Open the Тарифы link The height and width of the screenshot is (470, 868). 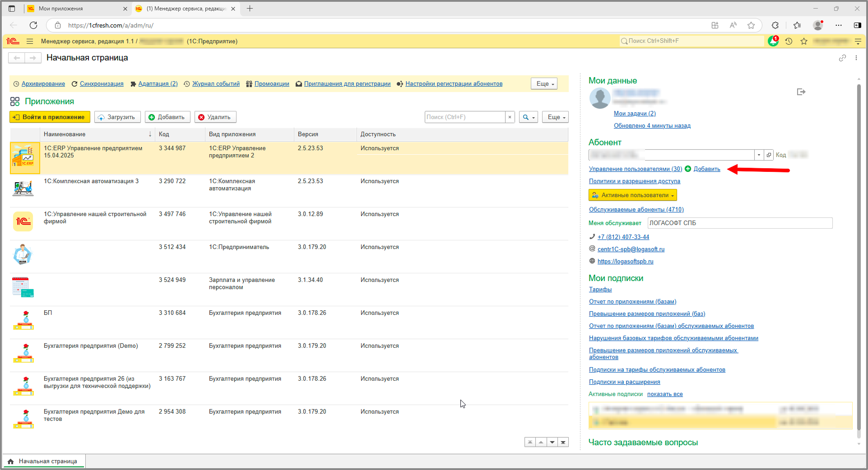point(600,290)
